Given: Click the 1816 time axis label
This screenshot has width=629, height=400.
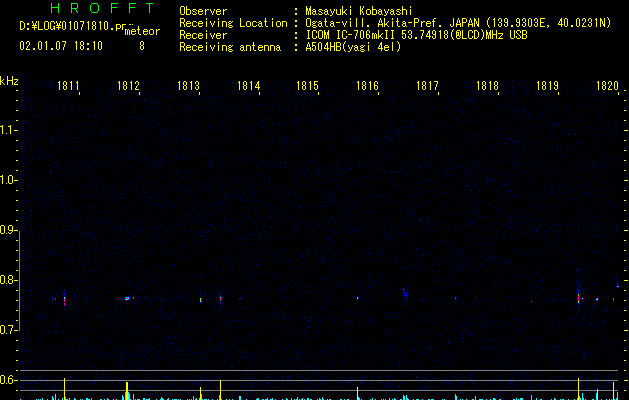Looking at the screenshot, I should (367, 86).
